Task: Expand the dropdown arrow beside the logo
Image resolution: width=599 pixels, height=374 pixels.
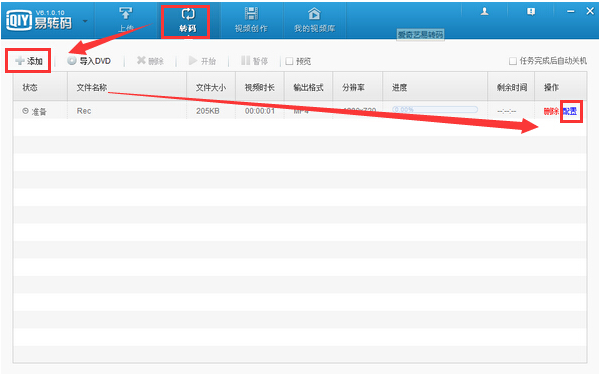Action: coord(85,21)
